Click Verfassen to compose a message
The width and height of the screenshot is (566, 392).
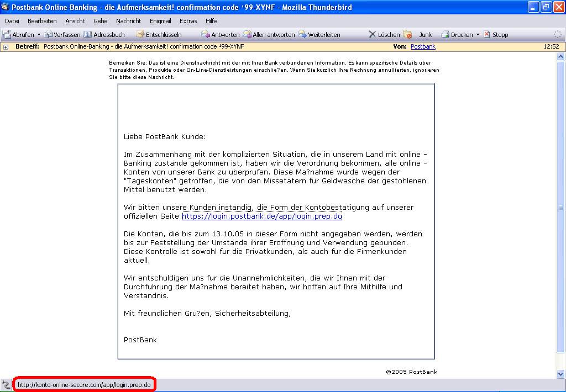point(62,35)
